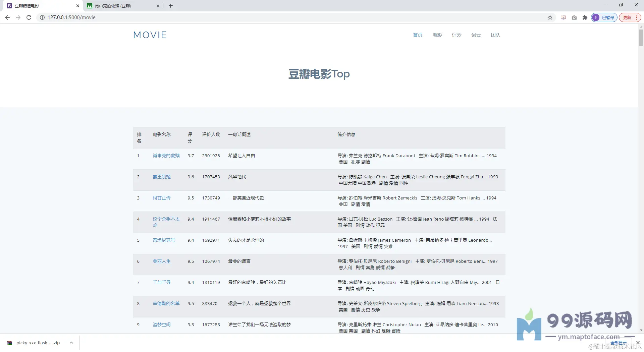Minimize the browser window
The width and height of the screenshot is (644, 352).
pyautogui.click(x=605, y=5)
